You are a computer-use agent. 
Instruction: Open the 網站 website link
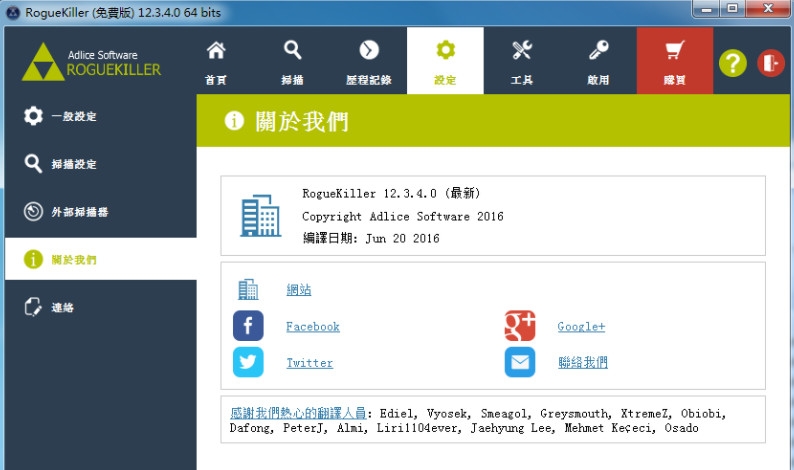tap(299, 290)
